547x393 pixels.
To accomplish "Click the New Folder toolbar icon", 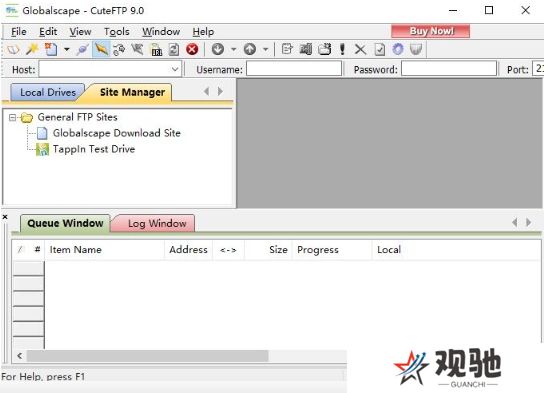I will (x=325, y=49).
